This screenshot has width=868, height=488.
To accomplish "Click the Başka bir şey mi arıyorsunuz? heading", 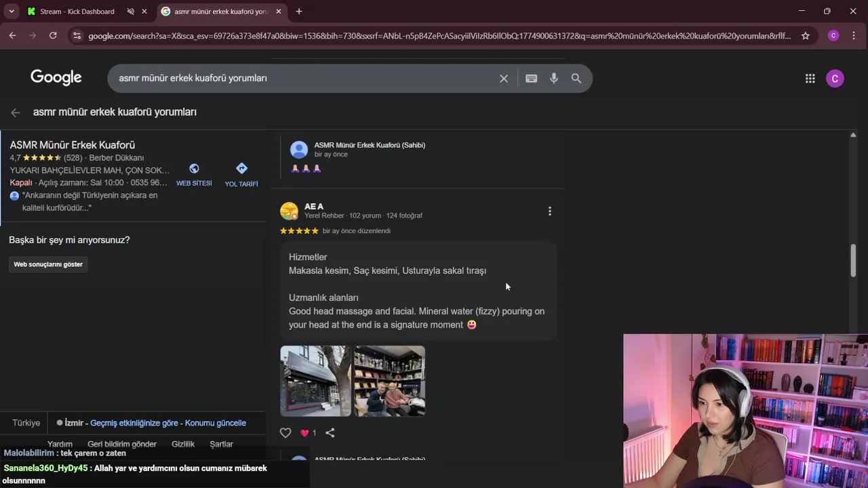I will [69, 240].
